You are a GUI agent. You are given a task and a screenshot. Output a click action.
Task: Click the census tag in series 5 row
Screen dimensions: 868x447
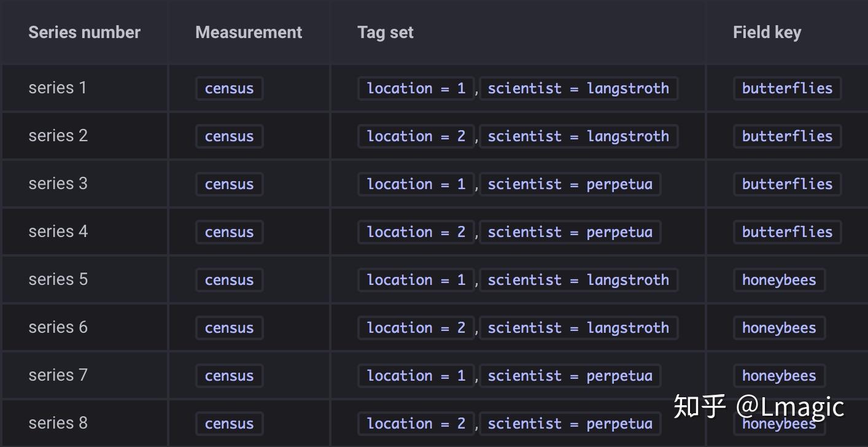point(229,280)
